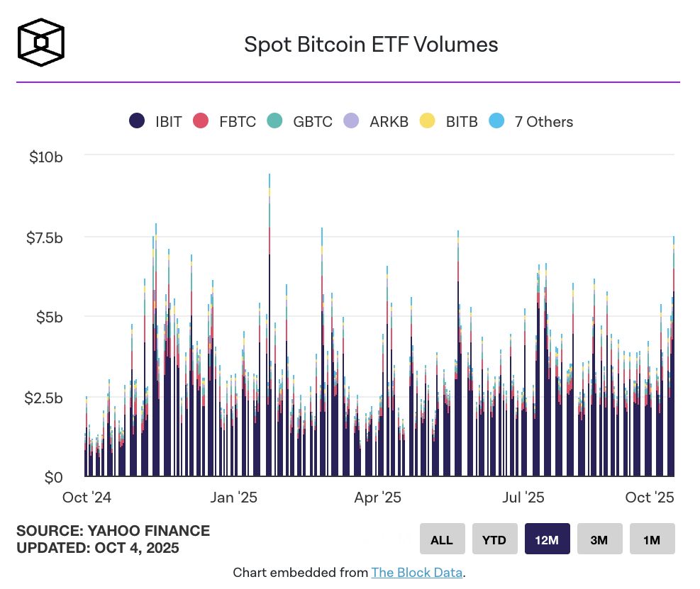Screen dimensions: 700x589
Task: Click the FBTC legend label text
Action: click(x=237, y=121)
